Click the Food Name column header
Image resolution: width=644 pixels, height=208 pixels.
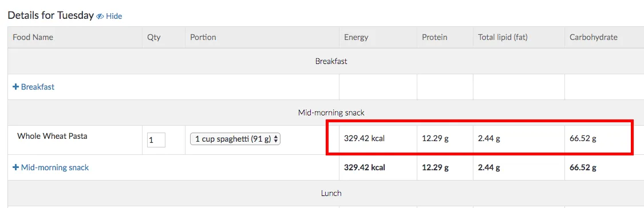click(33, 37)
